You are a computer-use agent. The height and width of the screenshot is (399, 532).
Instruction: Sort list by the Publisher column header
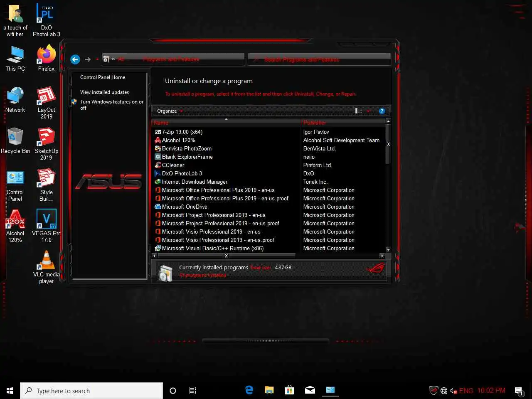click(x=343, y=123)
